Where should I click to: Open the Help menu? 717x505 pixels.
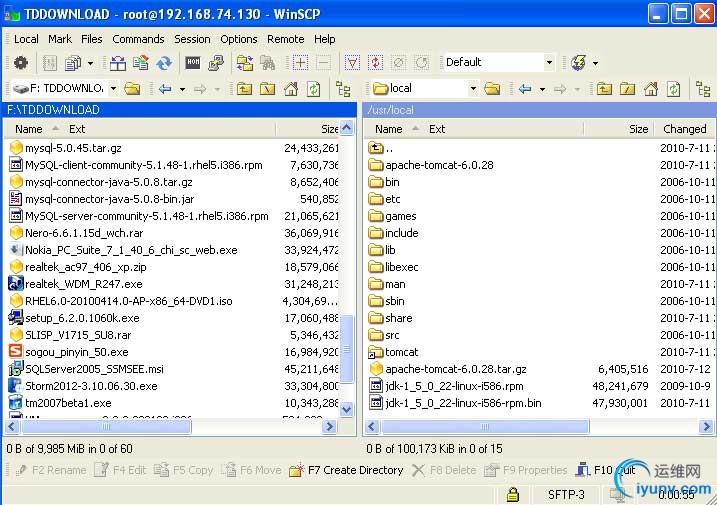(x=325, y=39)
